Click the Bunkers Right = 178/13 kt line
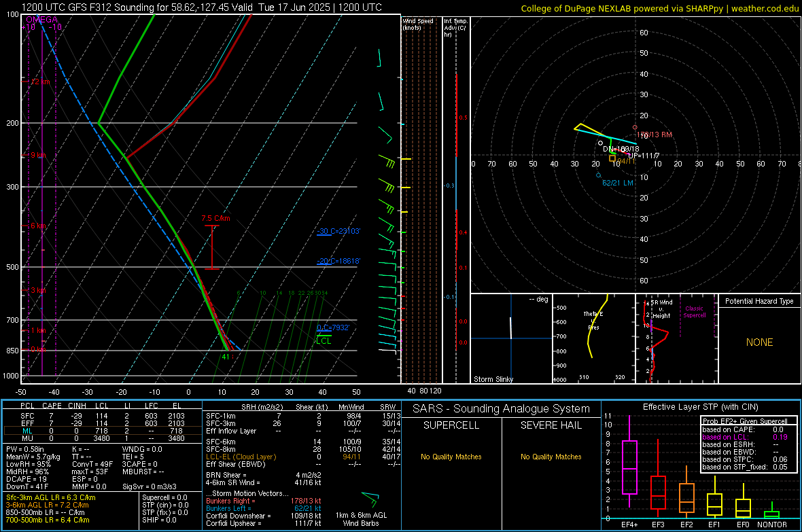Viewport: 802px width, 532px height. [x=264, y=501]
